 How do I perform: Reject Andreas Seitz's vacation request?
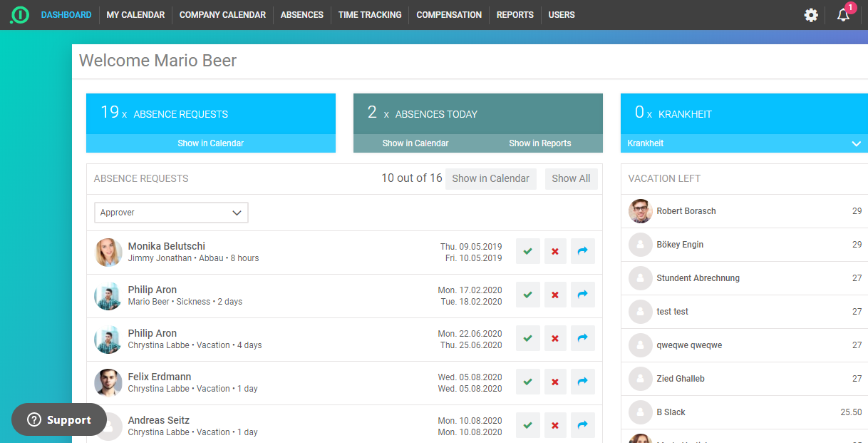pyautogui.click(x=555, y=425)
